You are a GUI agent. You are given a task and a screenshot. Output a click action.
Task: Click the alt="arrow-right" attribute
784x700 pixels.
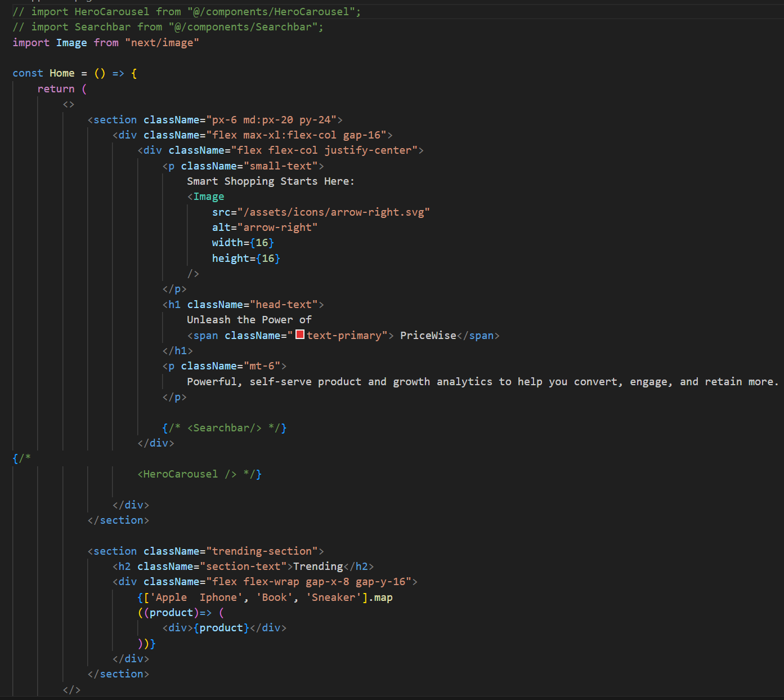click(265, 227)
